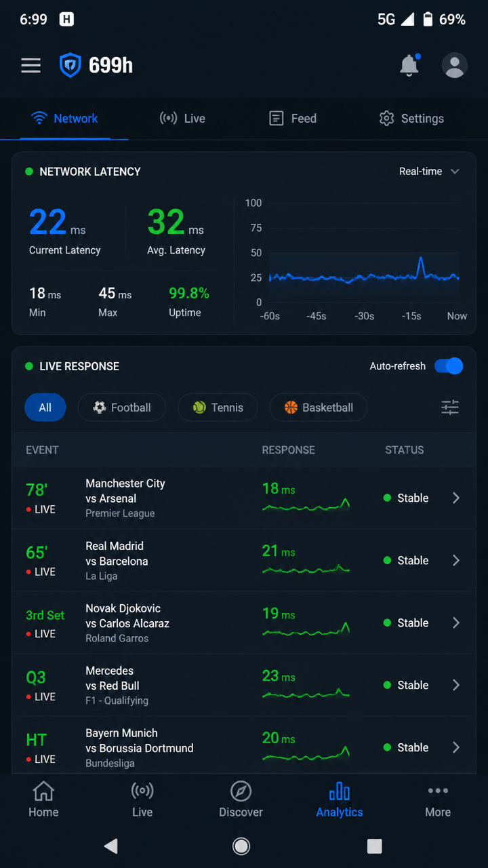Tap the EVENT column header
488x868 pixels.
42,450
